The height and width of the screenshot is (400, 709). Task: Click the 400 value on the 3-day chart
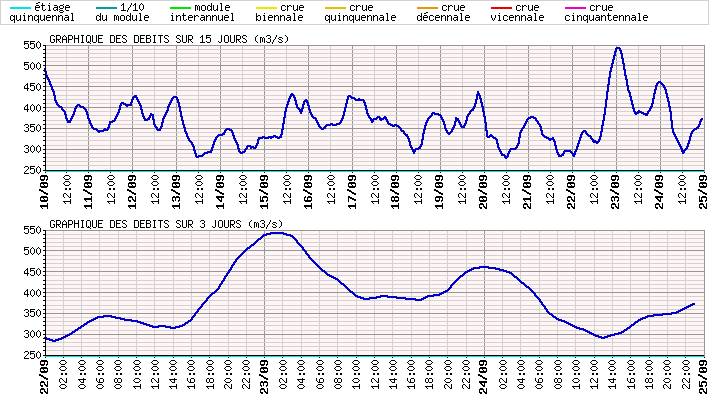(33, 293)
